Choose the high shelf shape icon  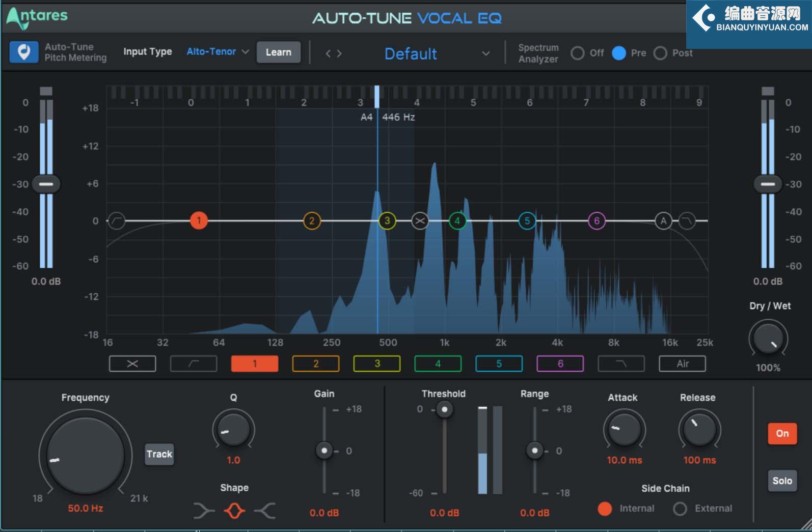coord(265,510)
